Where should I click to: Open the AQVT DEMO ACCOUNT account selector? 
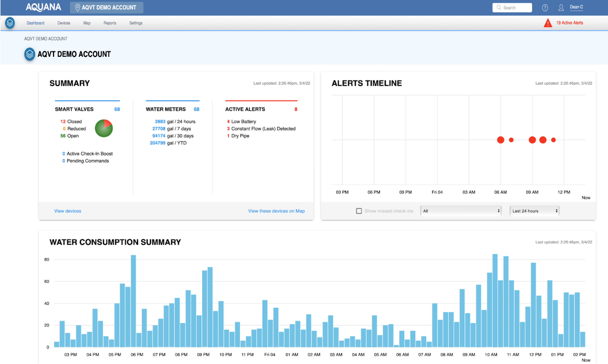coord(107,8)
